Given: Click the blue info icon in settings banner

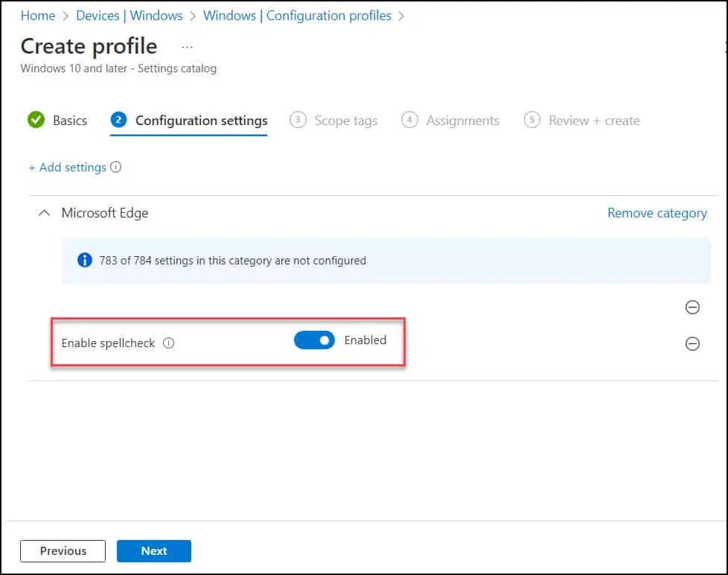Looking at the screenshot, I should pos(85,260).
